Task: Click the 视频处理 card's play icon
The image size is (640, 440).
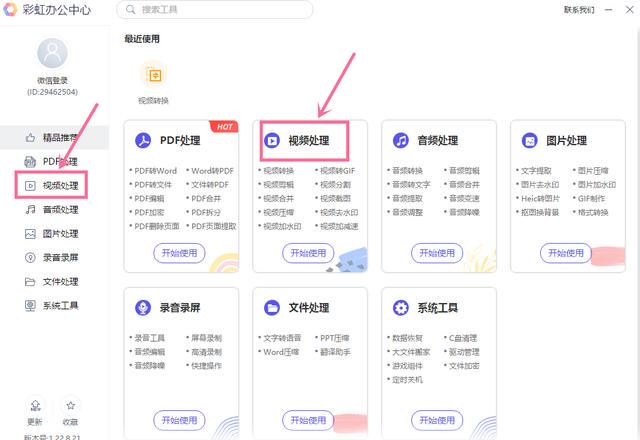Action: (272, 140)
